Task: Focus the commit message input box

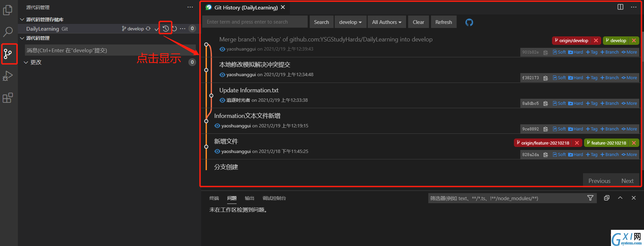Action: click(110, 50)
